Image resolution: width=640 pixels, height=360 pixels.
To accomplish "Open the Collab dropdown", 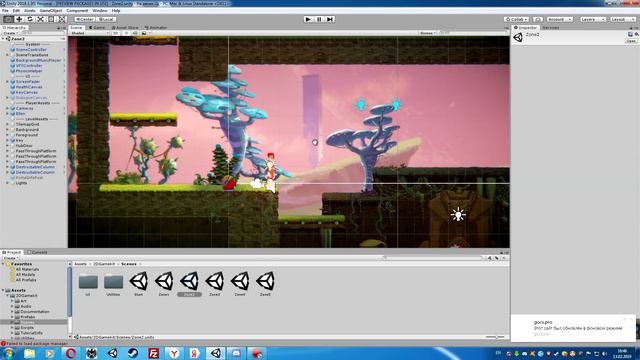I will pos(516,19).
